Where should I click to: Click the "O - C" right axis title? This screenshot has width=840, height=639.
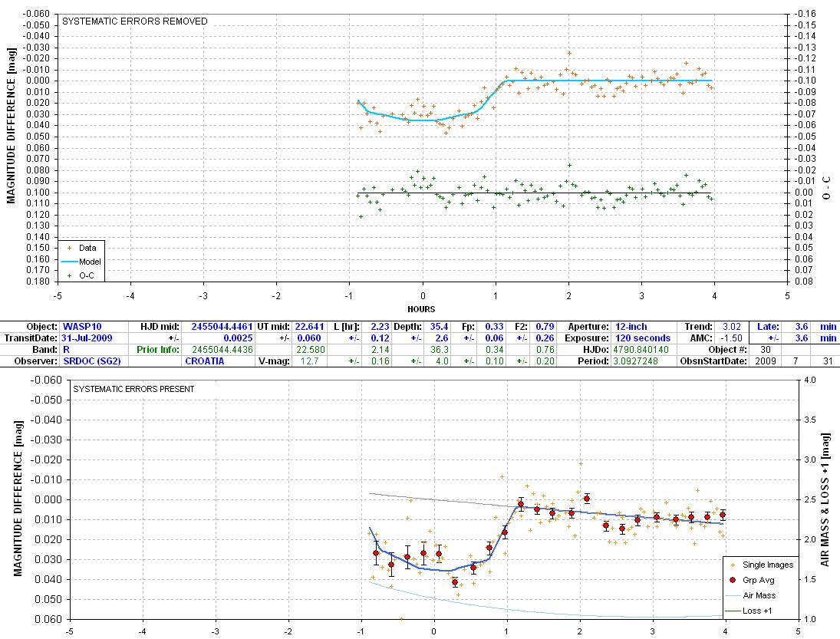point(827,187)
